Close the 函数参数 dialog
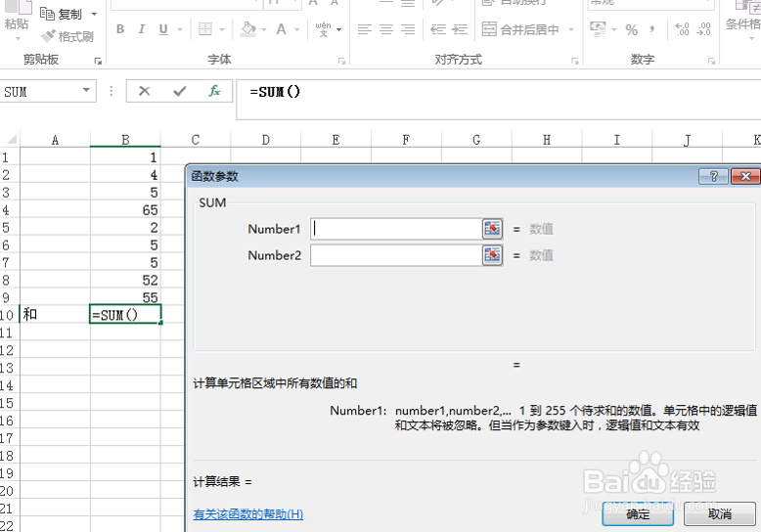Viewport: 761px width, 532px height. (745, 176)
